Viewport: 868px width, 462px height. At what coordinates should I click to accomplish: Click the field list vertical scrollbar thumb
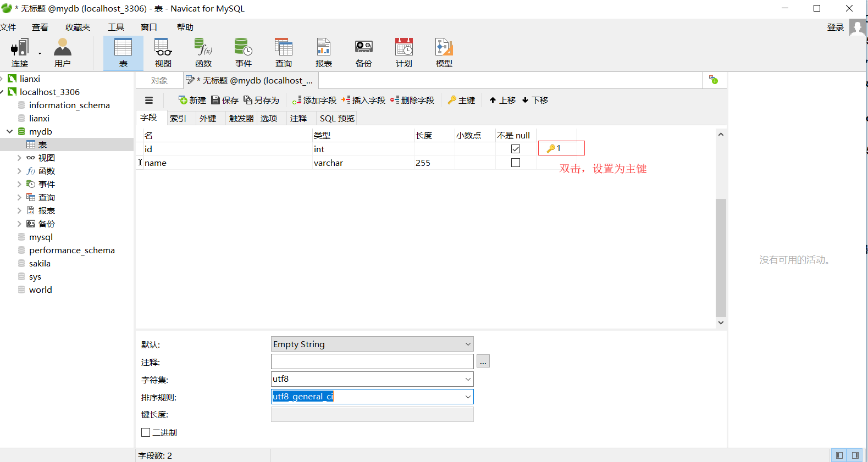click(x=721, y=258)
